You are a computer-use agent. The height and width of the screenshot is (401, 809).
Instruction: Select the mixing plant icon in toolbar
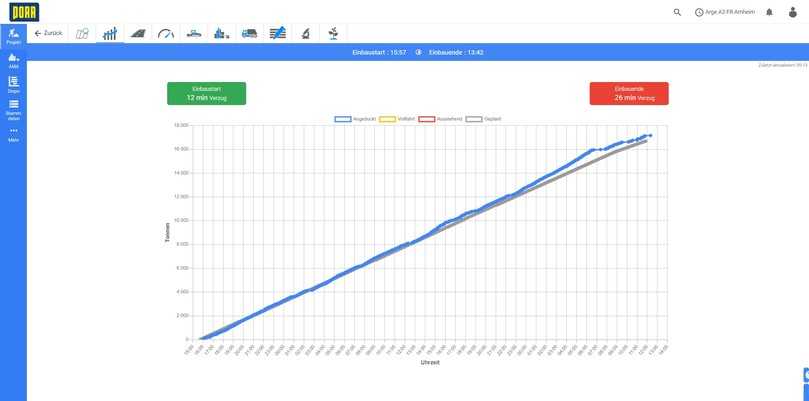[x=221, y=33]
